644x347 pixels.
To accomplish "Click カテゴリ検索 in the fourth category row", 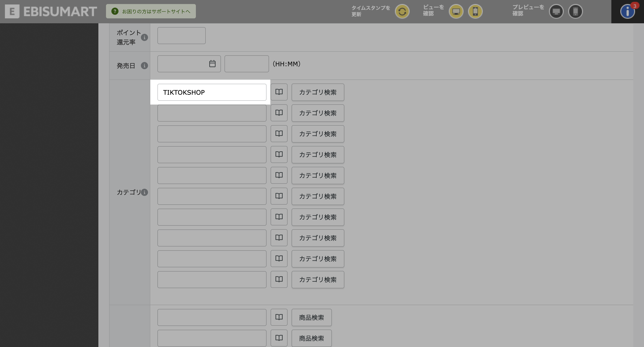I will 318,154.
